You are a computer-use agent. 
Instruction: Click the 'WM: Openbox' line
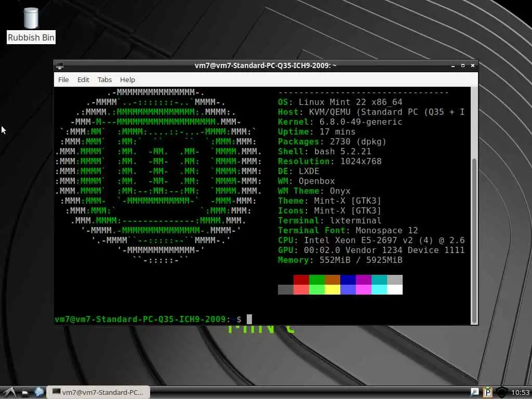coord(307,181)
